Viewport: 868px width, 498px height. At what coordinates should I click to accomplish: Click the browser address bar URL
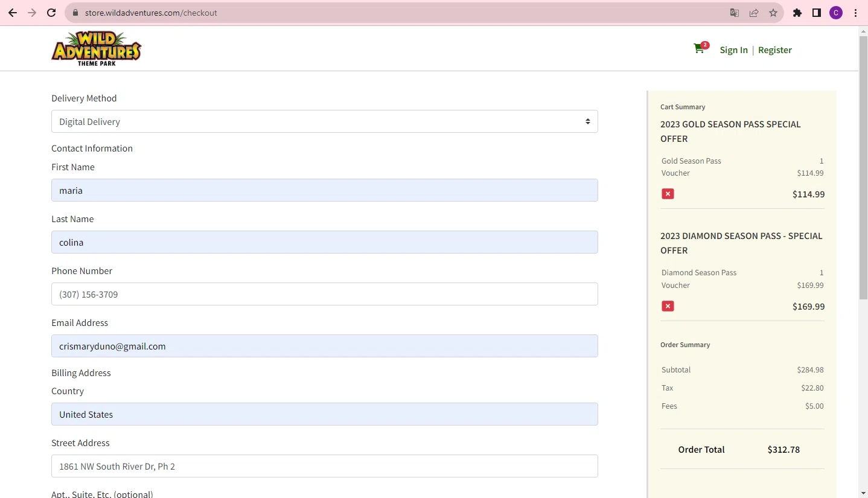point(151,13)
